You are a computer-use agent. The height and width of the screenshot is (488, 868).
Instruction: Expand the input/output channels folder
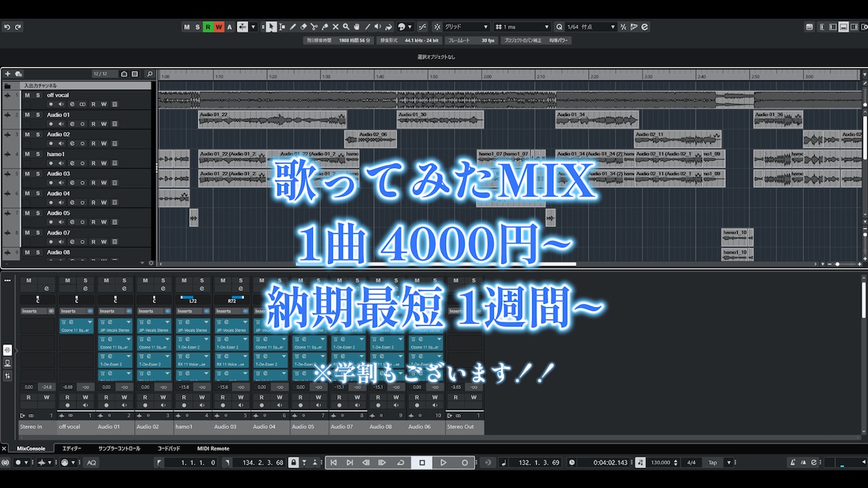point(7,85)
